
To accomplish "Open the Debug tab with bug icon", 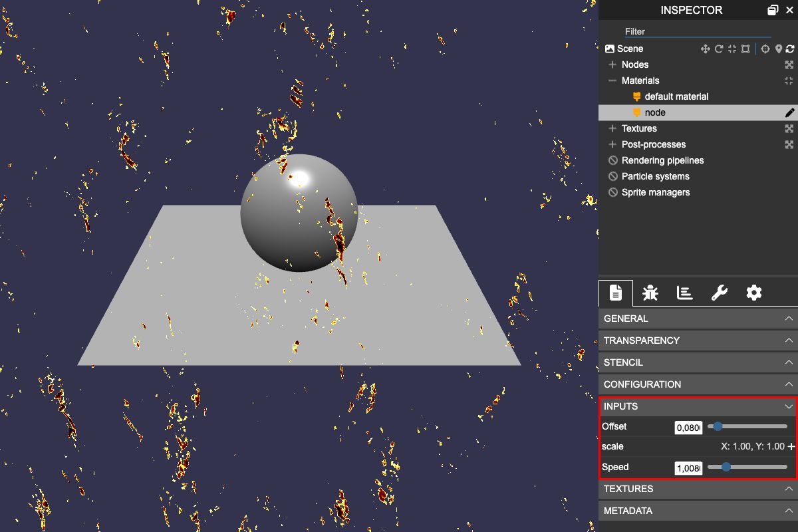I will (650, 293).
